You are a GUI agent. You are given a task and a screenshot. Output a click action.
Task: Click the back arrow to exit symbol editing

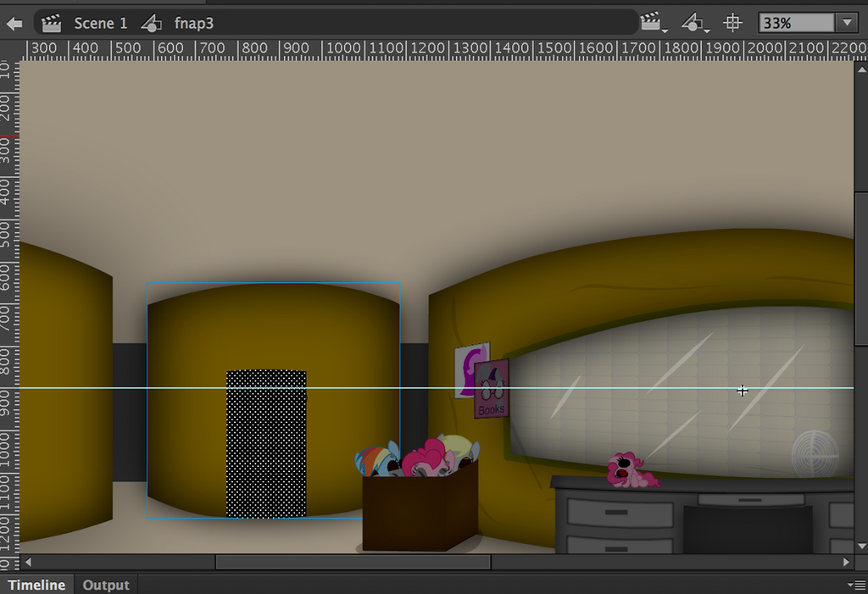click(14, 23)
